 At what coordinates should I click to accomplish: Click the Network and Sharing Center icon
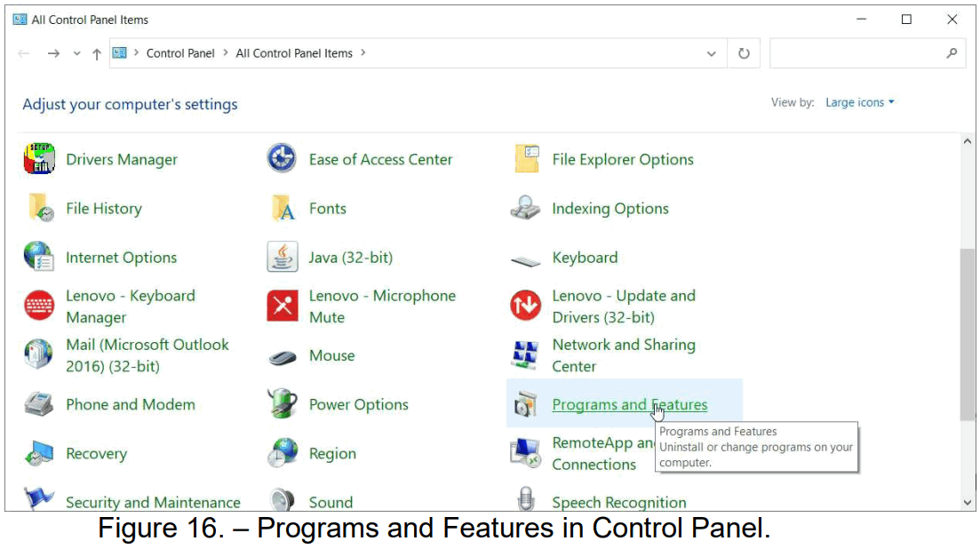[x=525, y=355]
